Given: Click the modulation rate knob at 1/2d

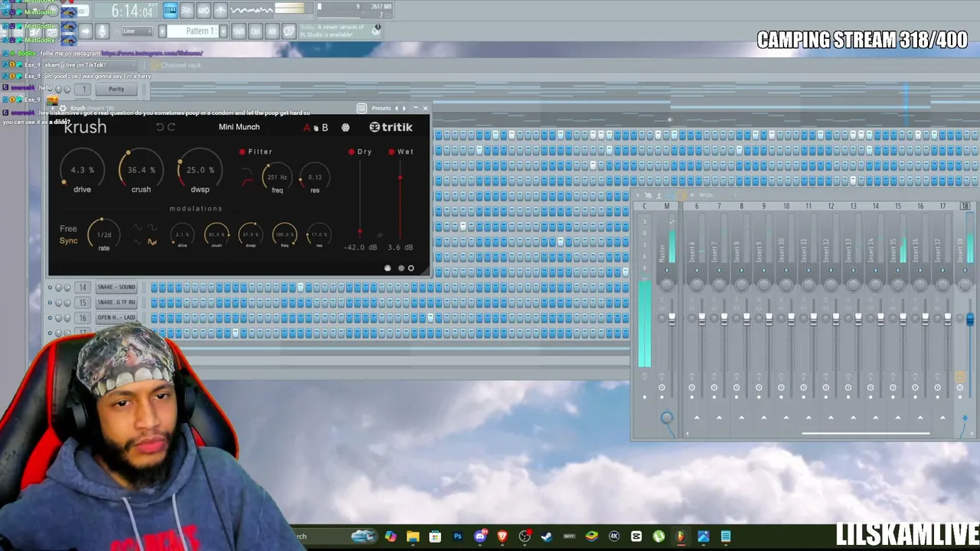Looking at the screenshot, I should (x=104, y=235).
